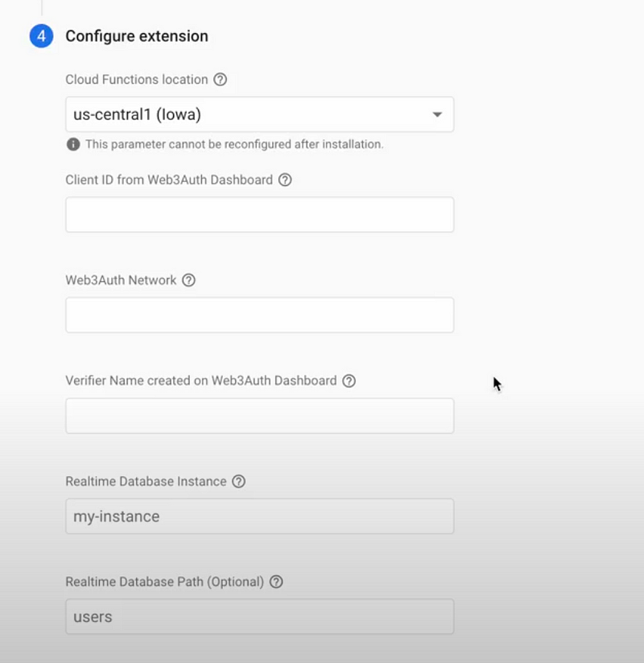Click the blue step 4 badge
The image size is (644, 663).
(41, 36)
